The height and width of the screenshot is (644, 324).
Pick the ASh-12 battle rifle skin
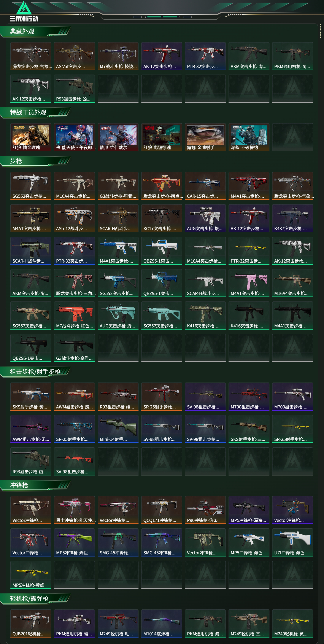tap(75, 218)
